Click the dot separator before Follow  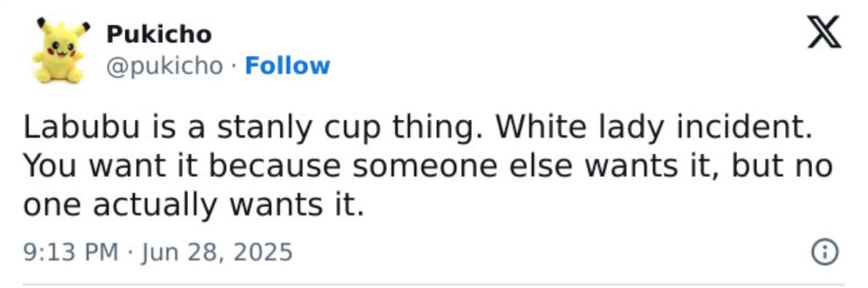pos(233,66)
